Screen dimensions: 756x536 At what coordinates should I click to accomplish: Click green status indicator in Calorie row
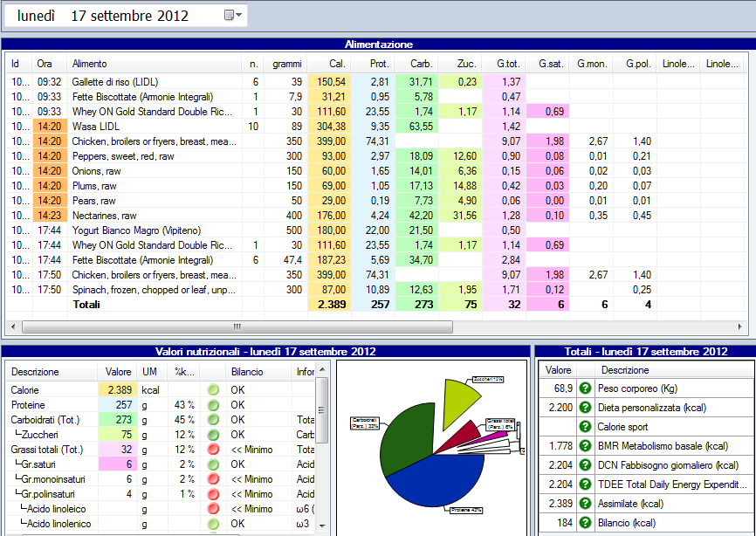point(212,390)
